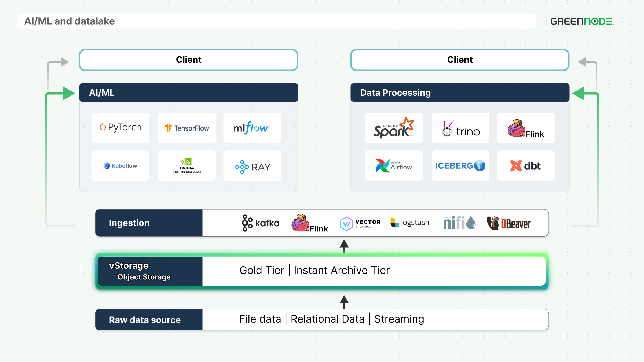Viewport: 644px width, 362px height.
Task: Select the Client box above the AI/ML panel
Action: point(189,60)
